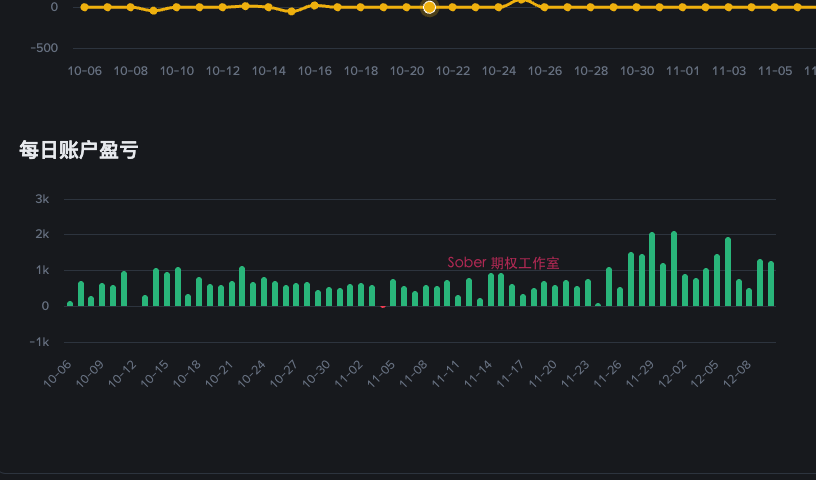Click the 10-26 date label on line chart axis

click(544, 71)
